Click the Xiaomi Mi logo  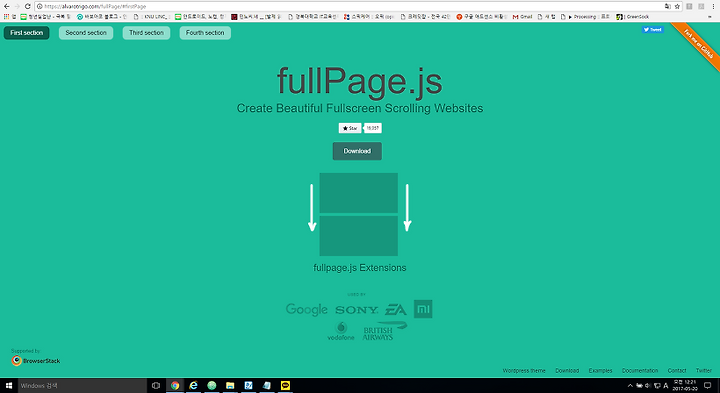(423, 309)
